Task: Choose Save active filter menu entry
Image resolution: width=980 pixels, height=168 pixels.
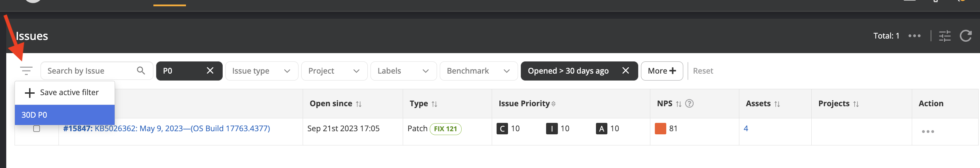Action: (65, 93)
